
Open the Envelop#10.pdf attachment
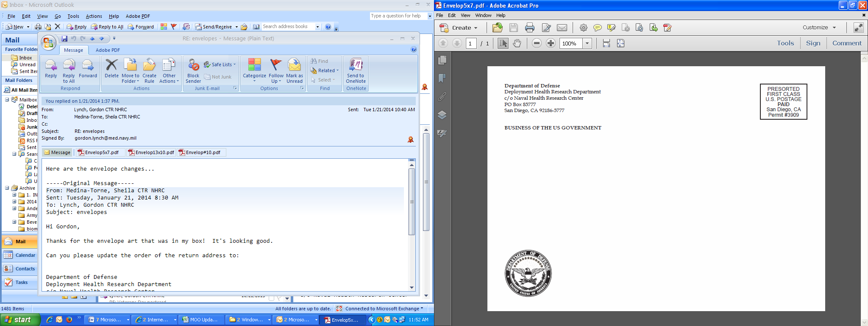tap(200, 152)
